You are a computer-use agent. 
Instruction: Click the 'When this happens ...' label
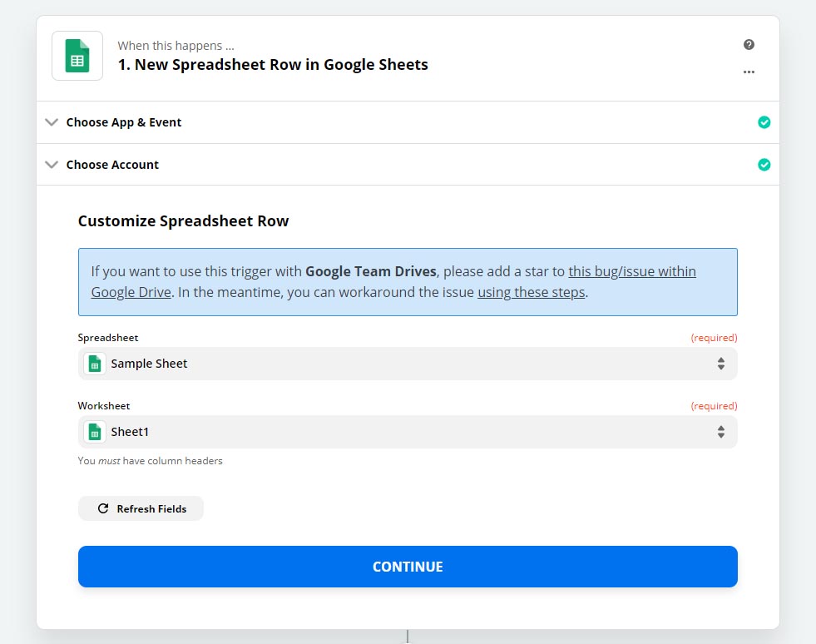(176, 46)
